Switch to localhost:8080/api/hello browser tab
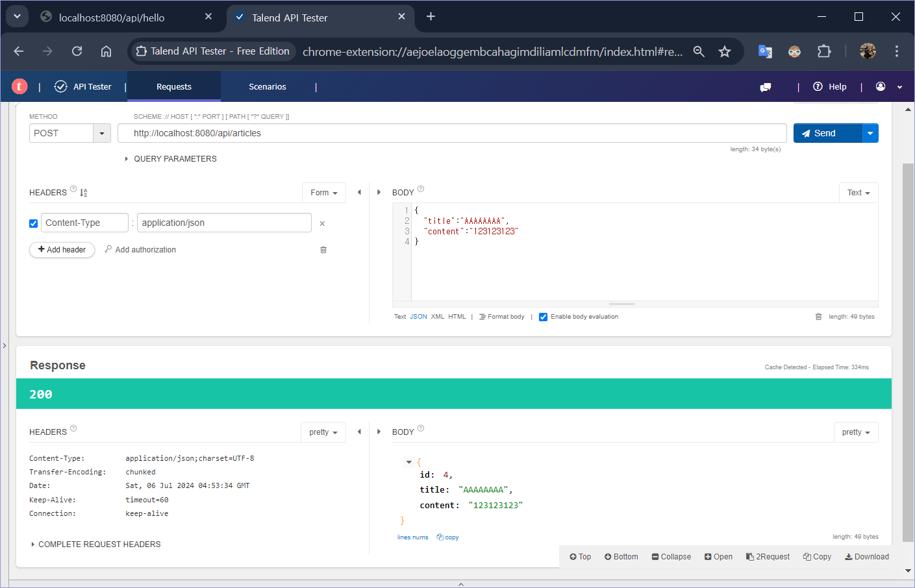The height and width of the screenshot is (588, 915). pos(127,18)
